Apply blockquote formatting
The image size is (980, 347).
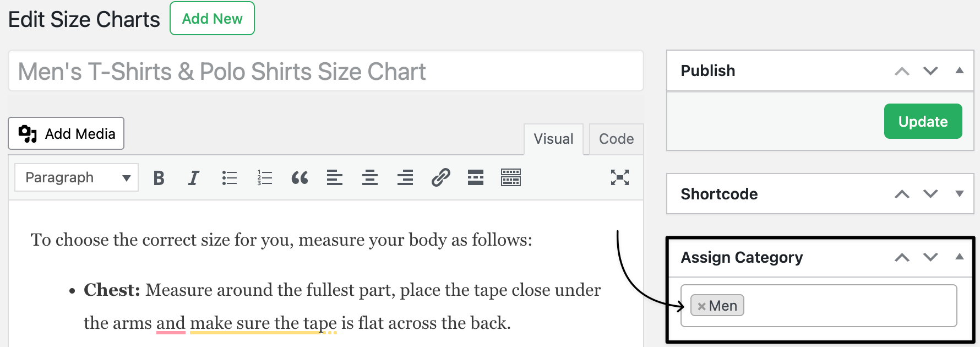click(300, 177)
